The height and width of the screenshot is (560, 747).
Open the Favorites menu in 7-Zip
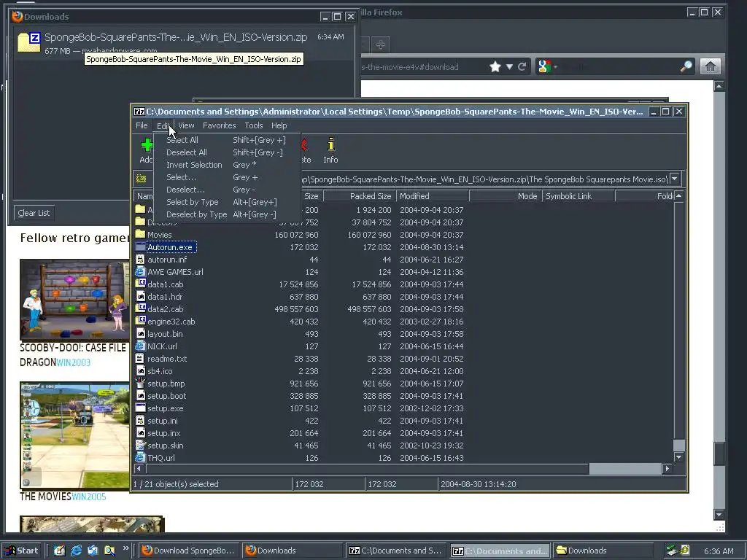(x=219, y=125)
